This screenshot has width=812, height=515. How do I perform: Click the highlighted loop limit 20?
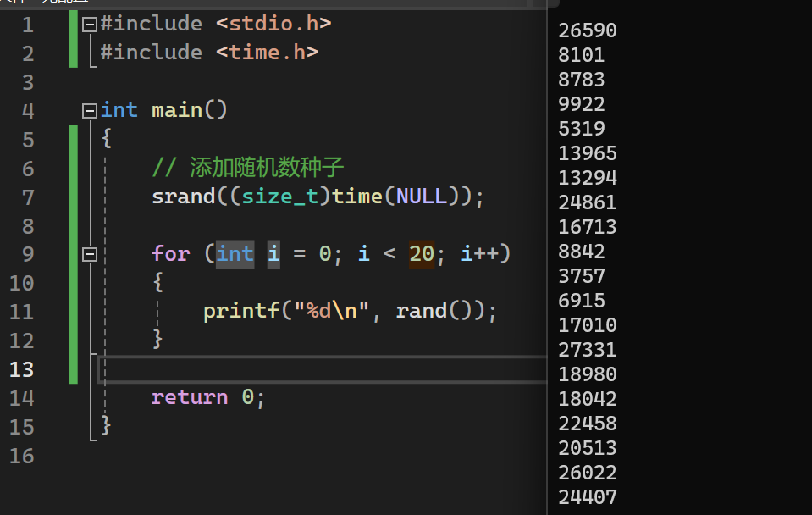(x=422, y=254)
